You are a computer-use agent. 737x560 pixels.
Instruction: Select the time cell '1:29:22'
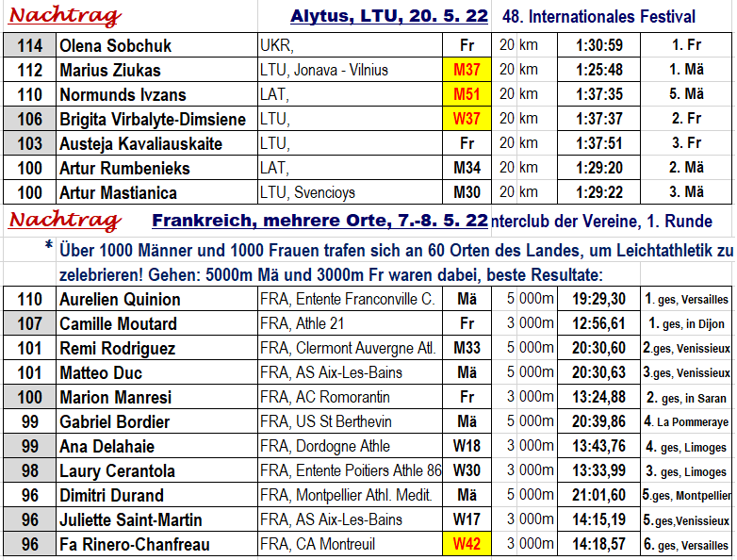click(x=598, y=192)
